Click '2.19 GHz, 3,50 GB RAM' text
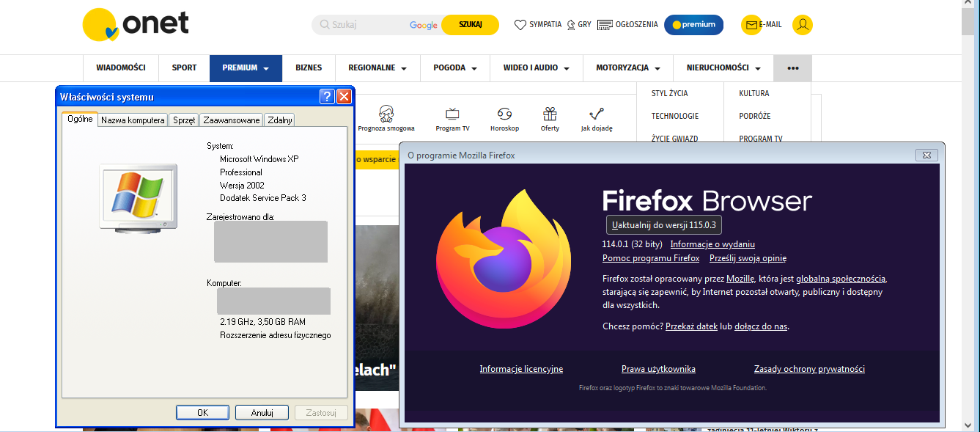980x432 pixels. (262, 322)
